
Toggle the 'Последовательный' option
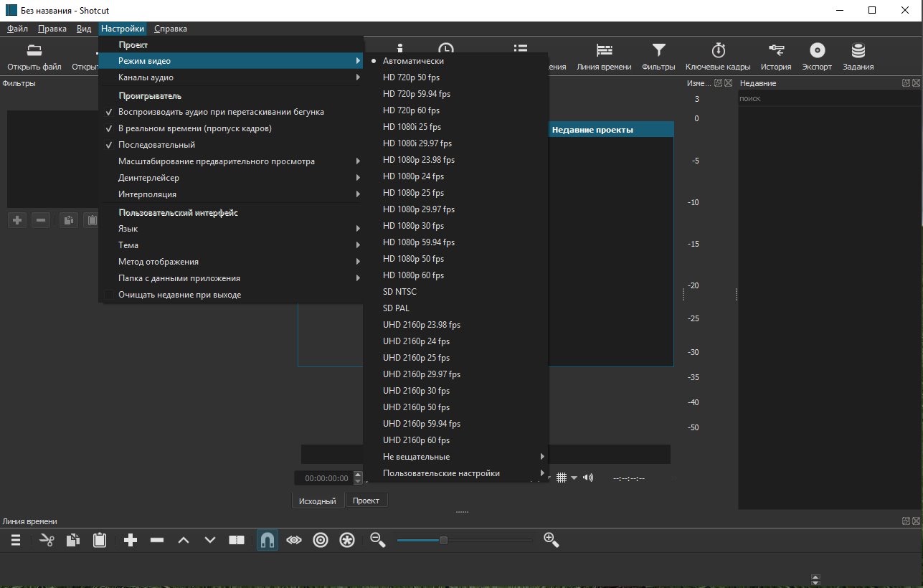point(156,145)
